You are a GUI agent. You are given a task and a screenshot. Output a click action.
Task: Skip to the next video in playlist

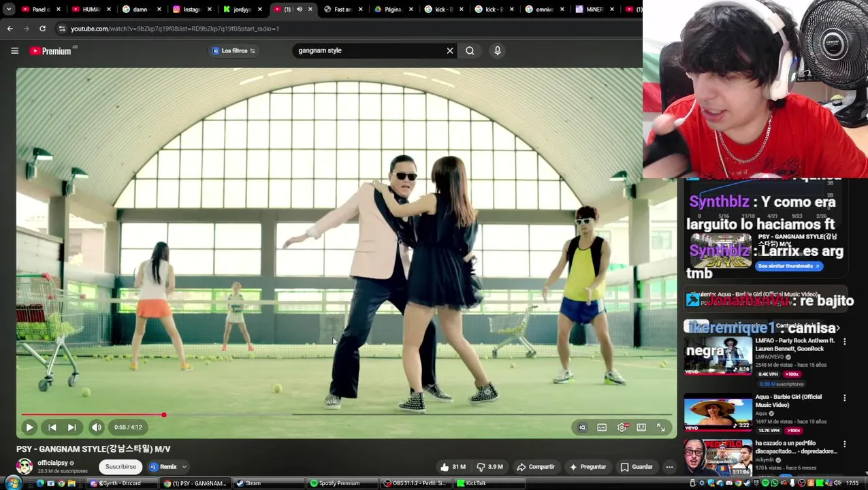pos(72,427)
